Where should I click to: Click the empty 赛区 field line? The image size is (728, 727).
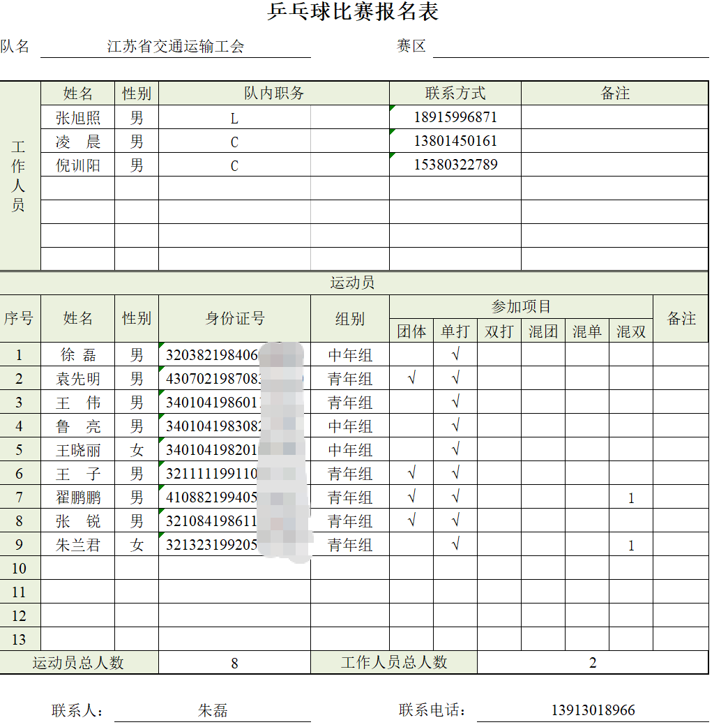pyautogui.click(x=570, y=47)
